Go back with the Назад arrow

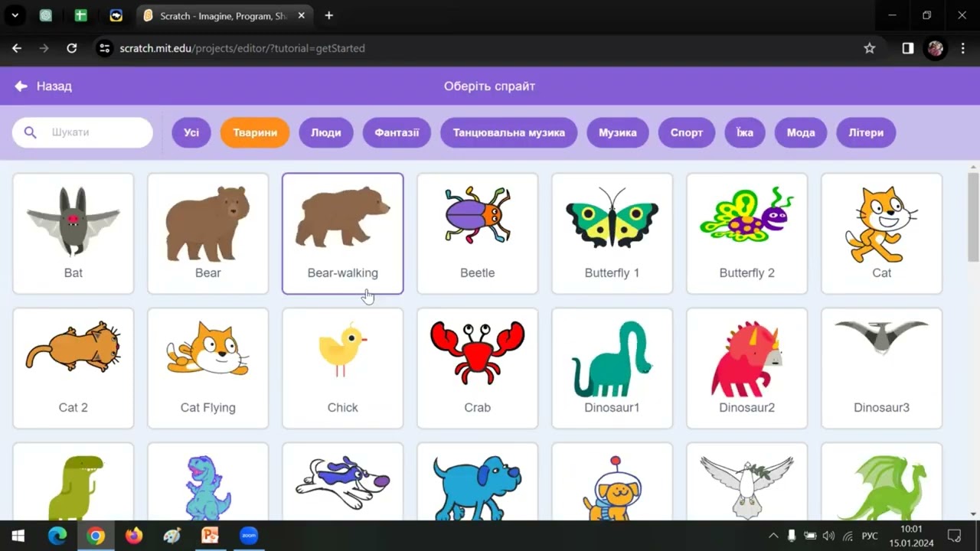coord(43,86)
